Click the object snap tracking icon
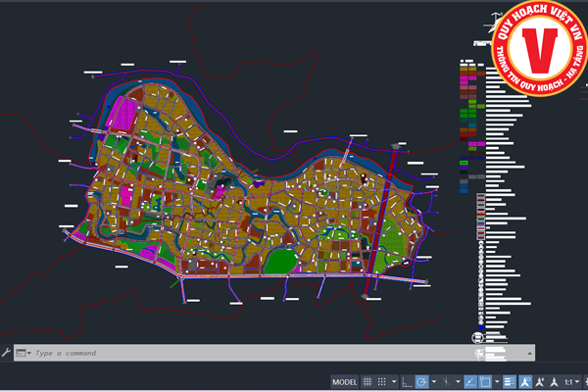The width and height of the screenshot is (588, 392). click(x=470, y=382)
